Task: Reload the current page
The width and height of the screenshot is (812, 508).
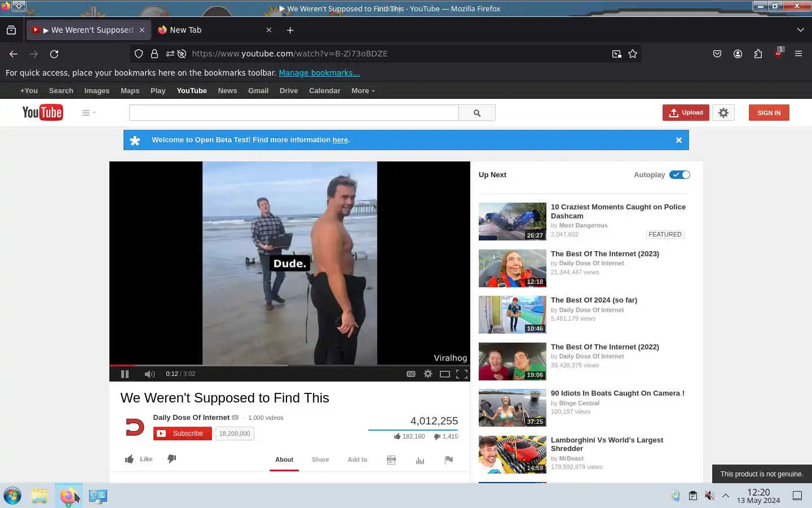Action: click(54, 54)
